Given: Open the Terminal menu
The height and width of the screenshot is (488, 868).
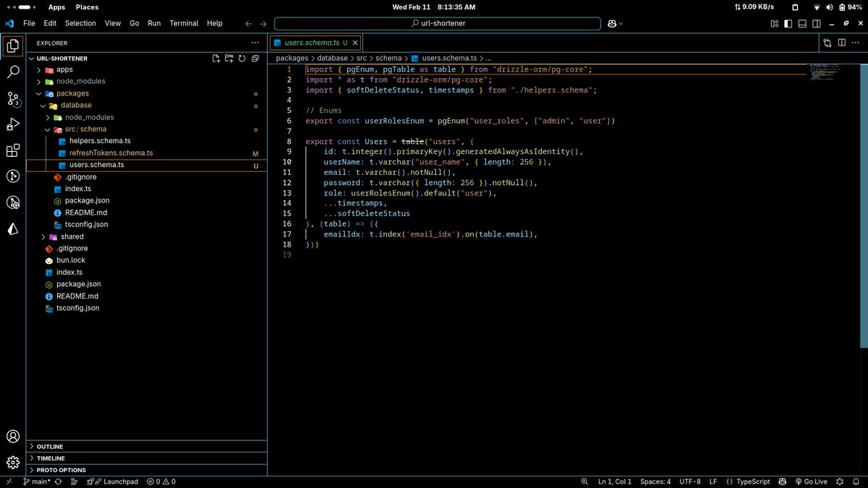Looking at the screenshot, I should (x=184, y=23).
